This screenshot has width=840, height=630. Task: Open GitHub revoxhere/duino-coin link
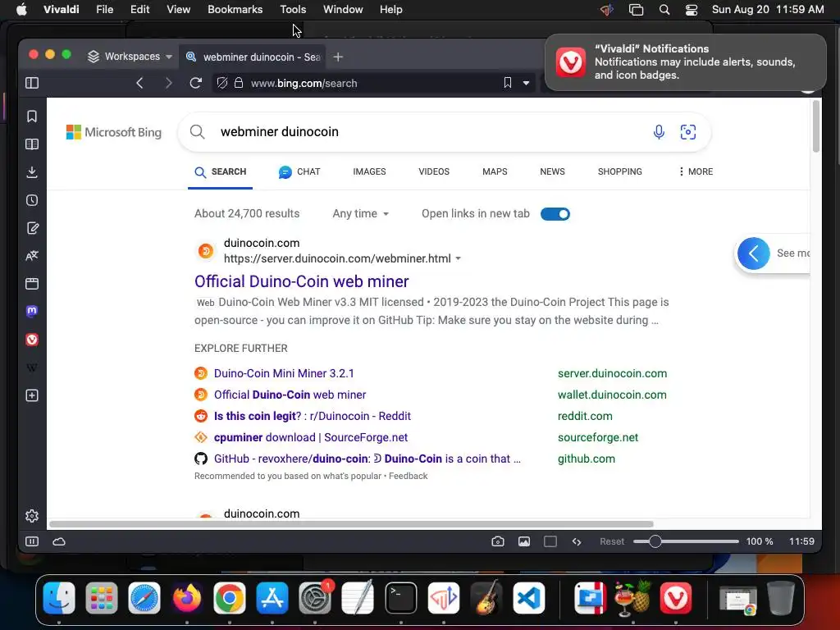point(367,459)
